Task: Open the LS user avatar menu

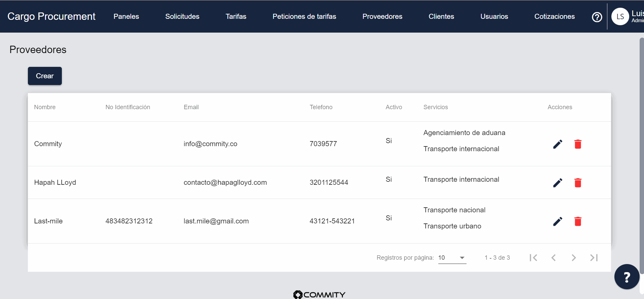Action: (620, 16)
